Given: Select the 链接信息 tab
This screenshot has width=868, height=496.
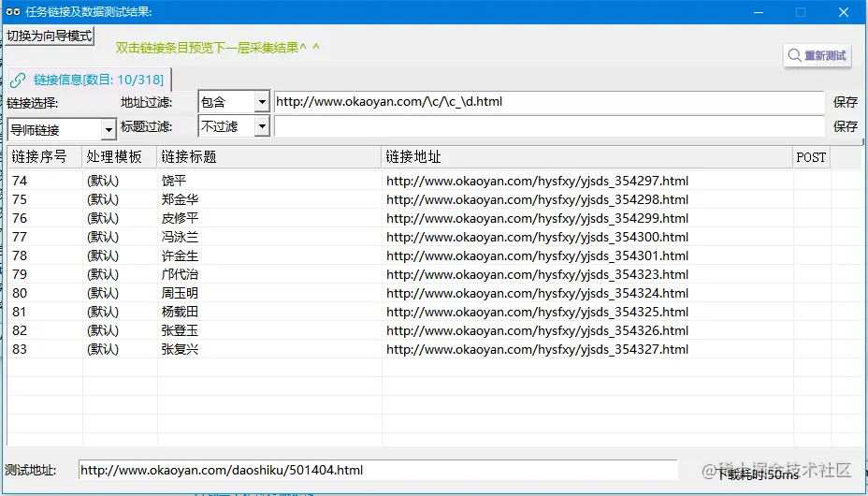Looking at the screenshot, I should [89, 80].
